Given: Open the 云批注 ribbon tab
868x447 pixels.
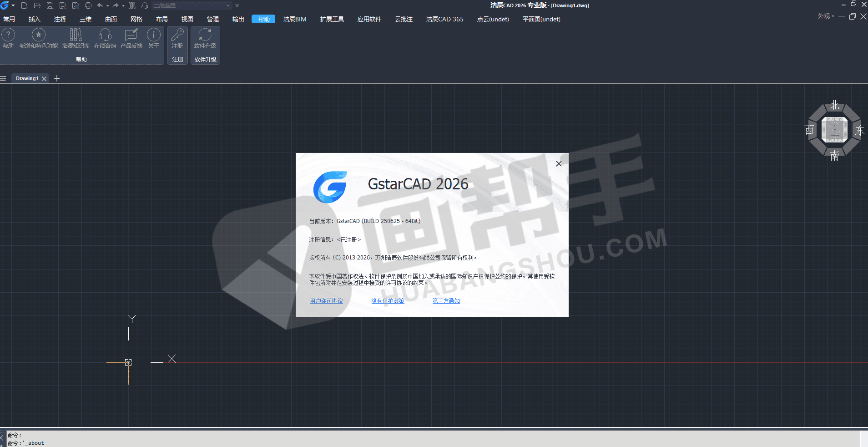Looking at the screenshot, I should click(x=404, y=19).
